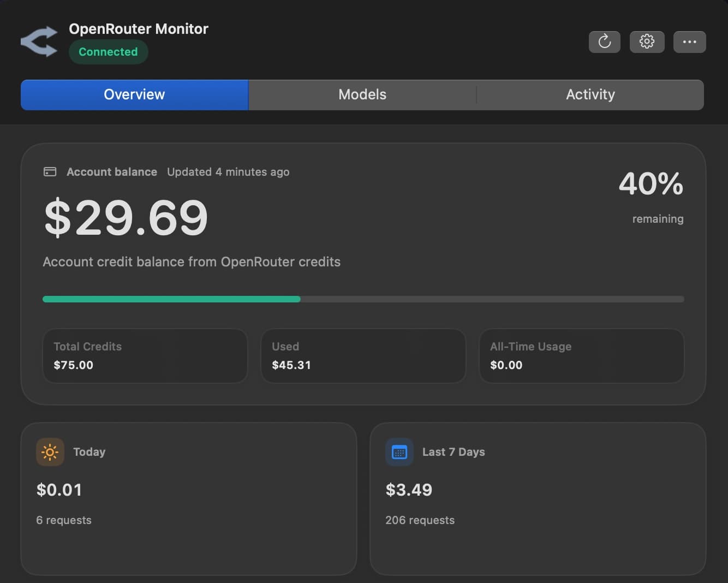Viewport: 728px width, 583px height.
Task: Click the OpenRouter Monitor title
Action: (139, 29)
